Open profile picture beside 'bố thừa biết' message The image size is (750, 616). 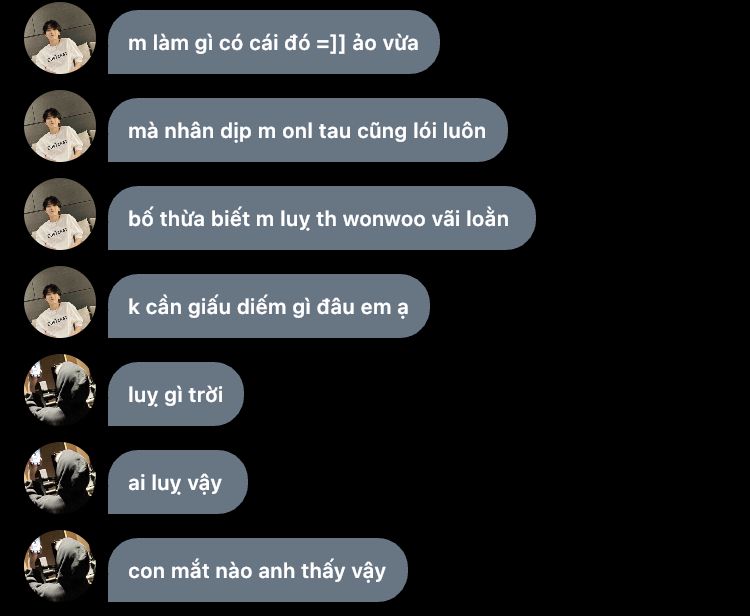[60, 214]
